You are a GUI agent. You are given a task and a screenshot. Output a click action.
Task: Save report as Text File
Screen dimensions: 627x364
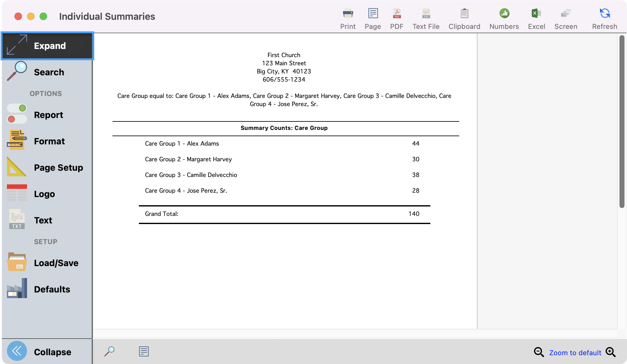pyautogui.click(x=426, y=17)
